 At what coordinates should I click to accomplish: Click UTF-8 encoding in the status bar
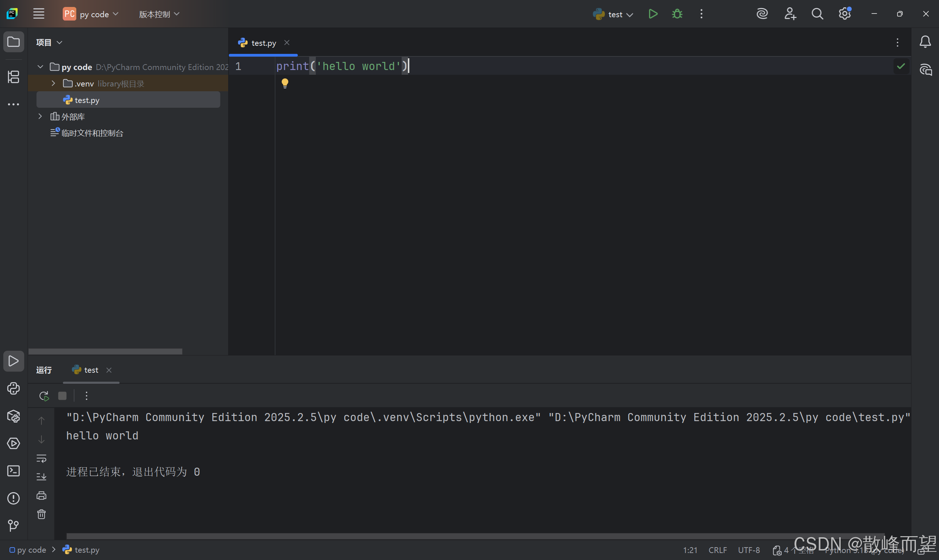pos(749,550)
